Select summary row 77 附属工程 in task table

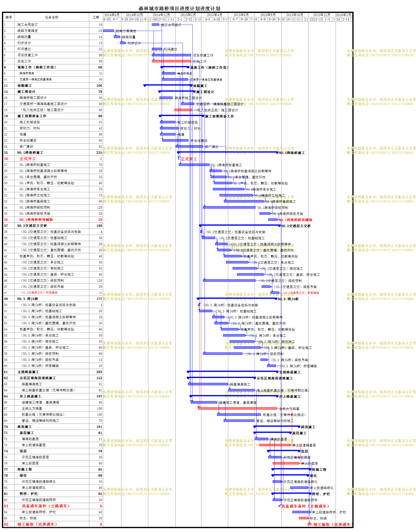(x=53, y=469)
